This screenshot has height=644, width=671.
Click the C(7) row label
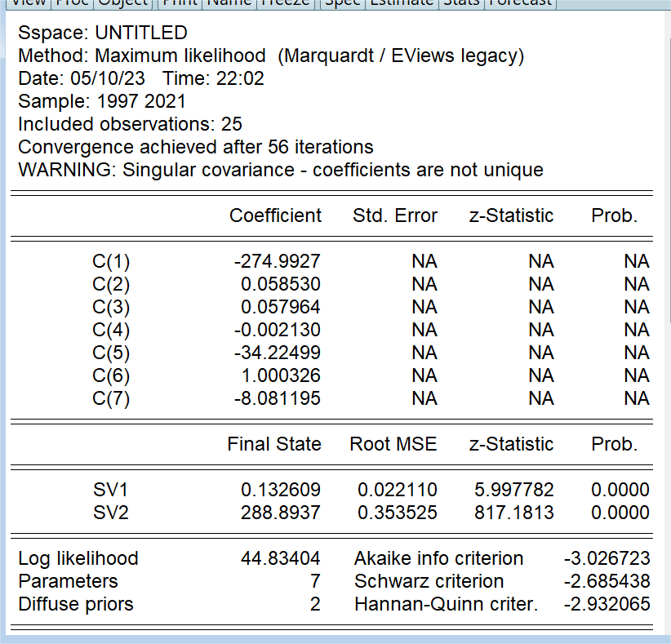(x=111, y=398)
